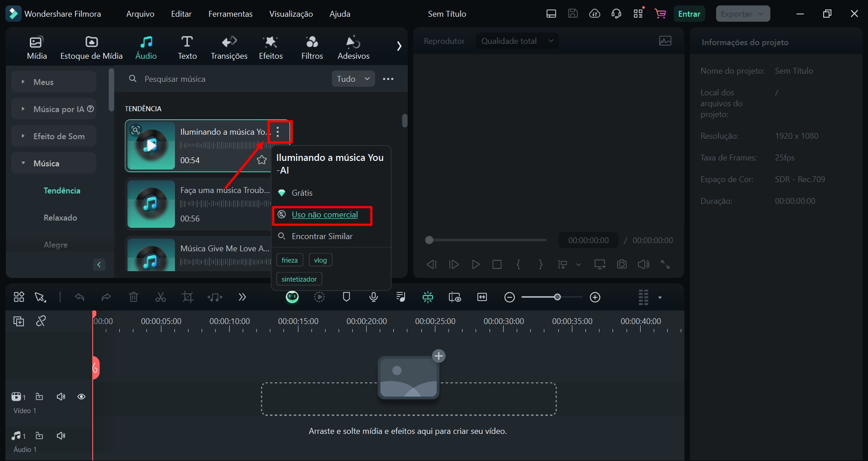Open the Efeitos tab
The width and height of the screenshot is (868, 461).
271,47
